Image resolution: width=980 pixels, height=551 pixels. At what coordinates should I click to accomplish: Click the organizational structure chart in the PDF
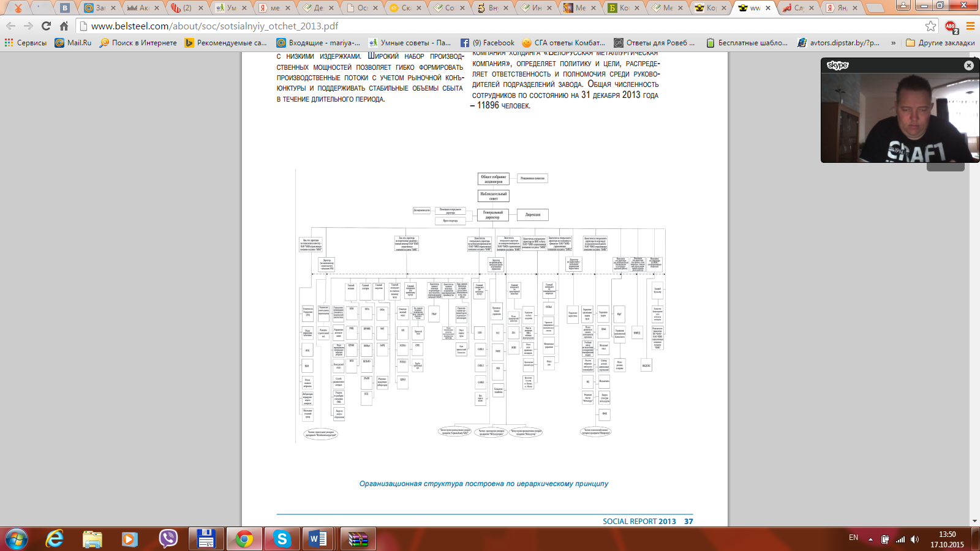tap(481, 305)
